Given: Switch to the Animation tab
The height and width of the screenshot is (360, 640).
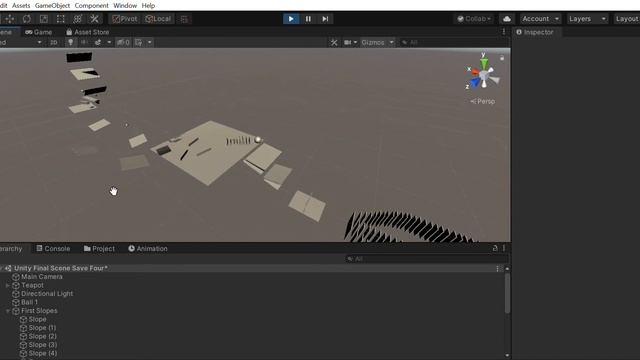Looking at the screenshot, I should 148,249.
